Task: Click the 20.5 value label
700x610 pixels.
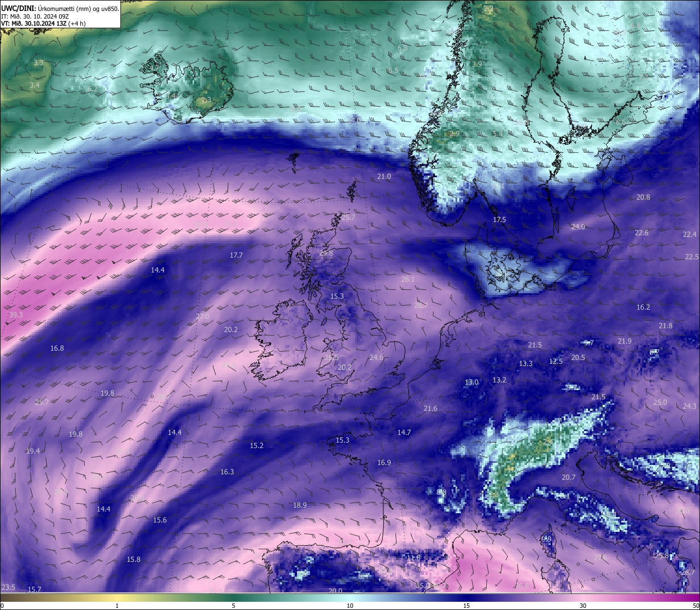Action: click(x=578, y=357)
